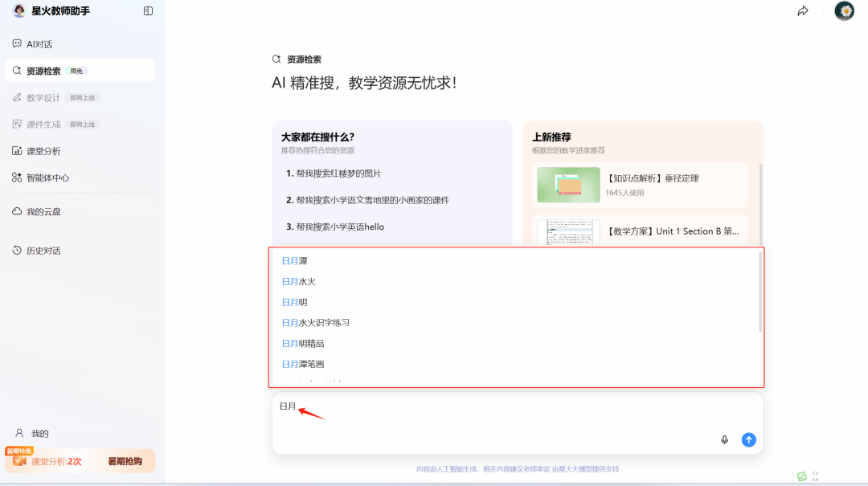The width and height of the screenshot is (868, 486).
Task: Select 日月潭 from the suggestion list
Action: (294, 260)
